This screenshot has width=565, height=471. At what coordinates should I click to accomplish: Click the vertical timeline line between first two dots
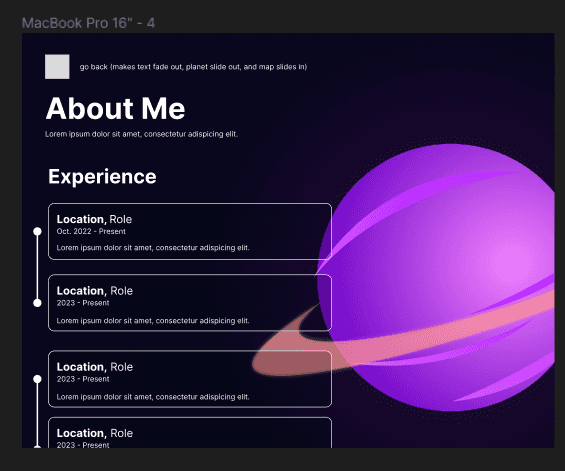(x=37, y=267)
